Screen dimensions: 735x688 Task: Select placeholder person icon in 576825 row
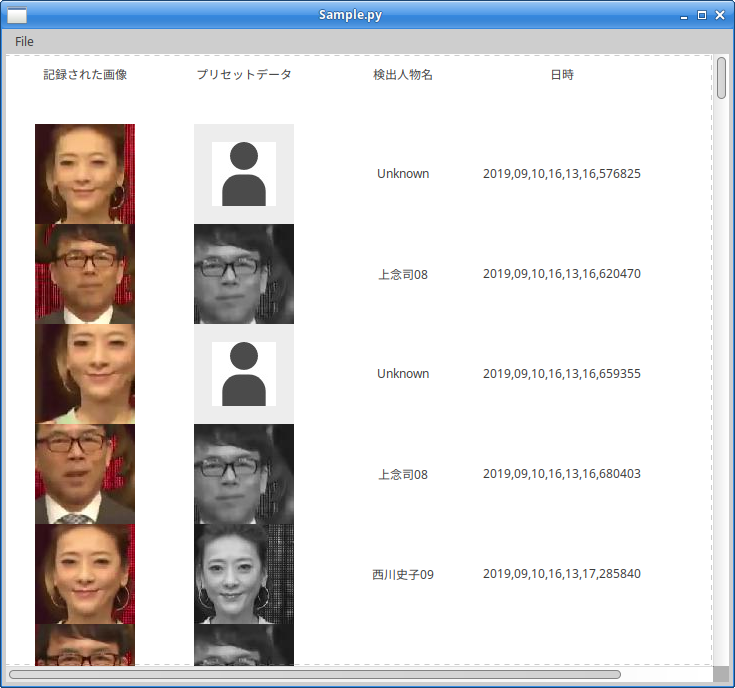[x=244, y=174]
